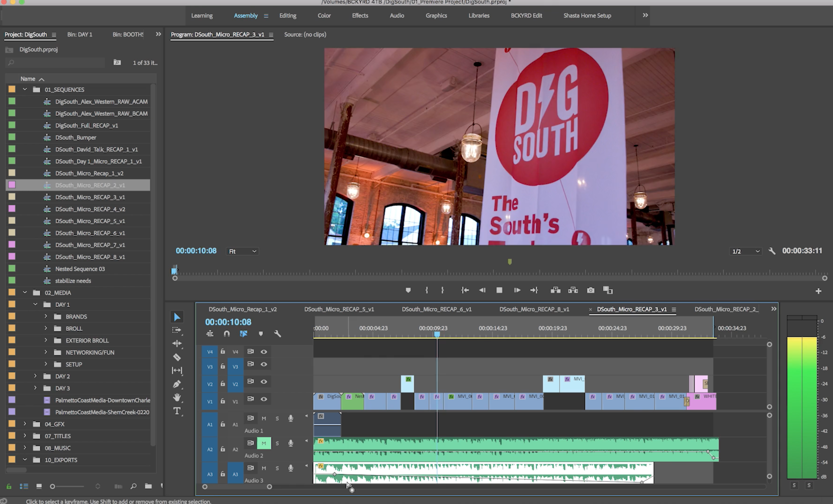Toggle V4 track output eye
This screenshot has width=833, height=504.
(264, 352)
